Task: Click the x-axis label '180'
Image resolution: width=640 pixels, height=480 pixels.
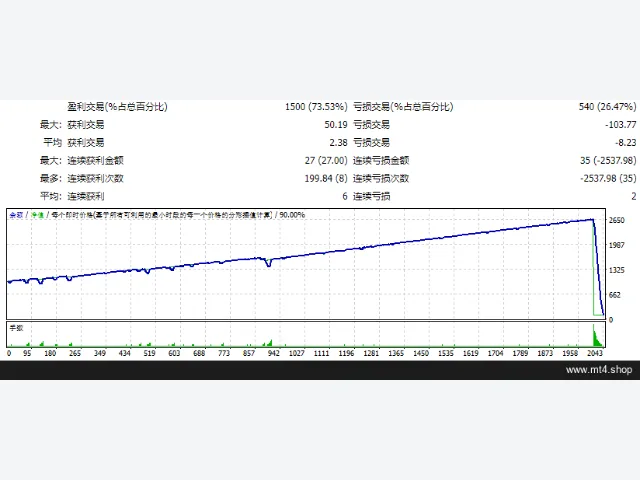Action: 50,353
